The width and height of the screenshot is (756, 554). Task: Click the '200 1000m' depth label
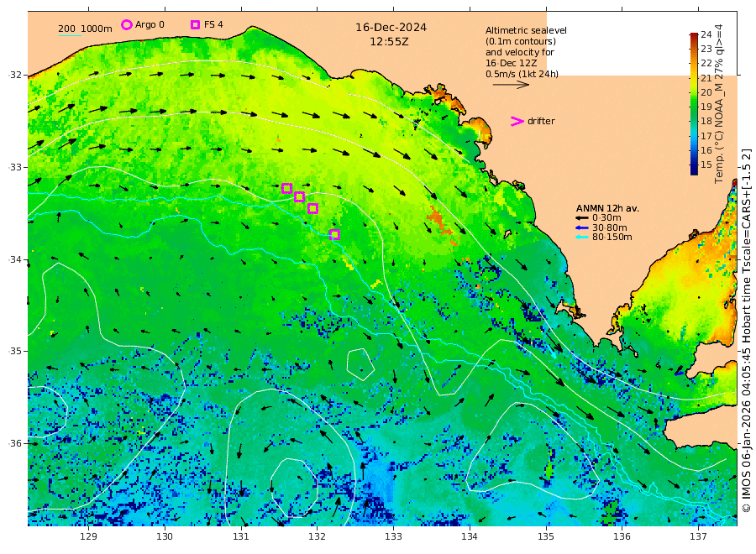(x=85, y=29)
